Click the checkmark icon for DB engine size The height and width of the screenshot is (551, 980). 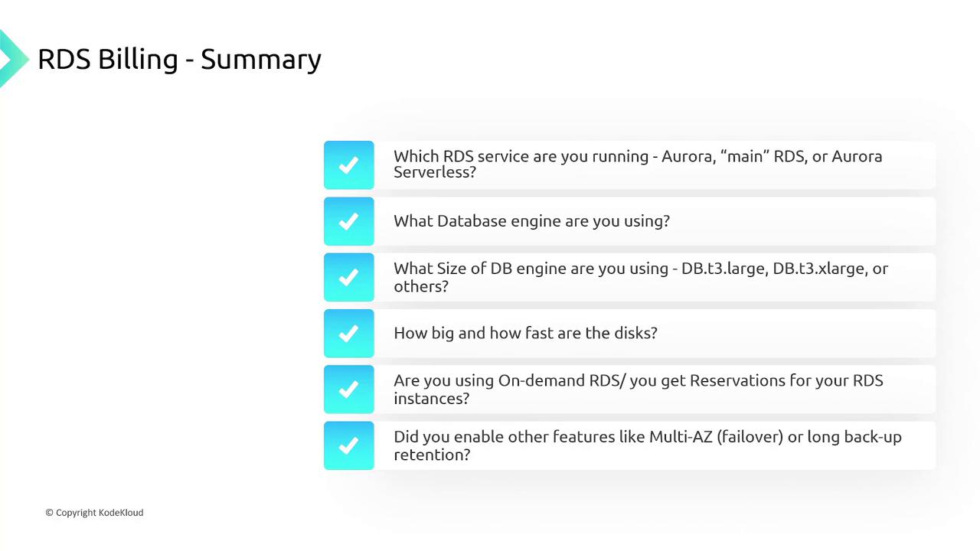click(349, 277)
